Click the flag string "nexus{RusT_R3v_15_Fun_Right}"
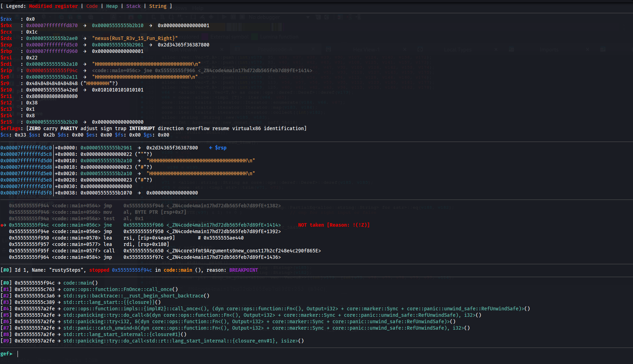Viewport: 633px width, 364px height. (135, 38)
